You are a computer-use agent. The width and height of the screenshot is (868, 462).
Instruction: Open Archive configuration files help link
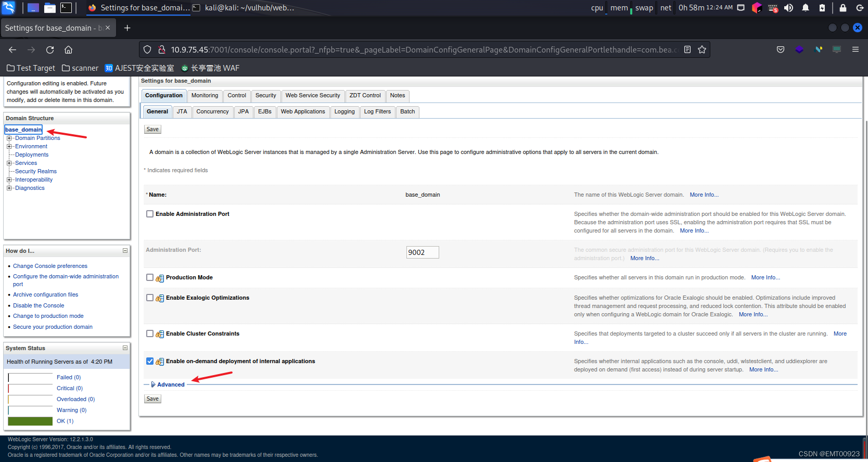pyautogui.click(x=45, y=294)
